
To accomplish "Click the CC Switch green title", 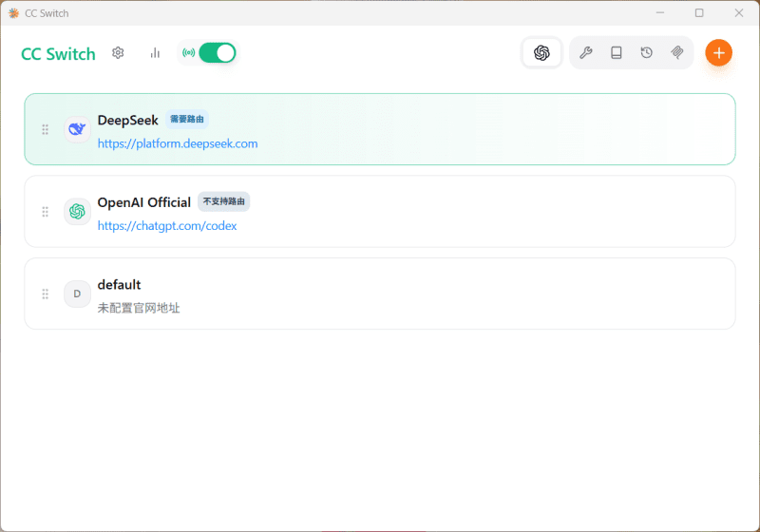I will pos(58,54).
